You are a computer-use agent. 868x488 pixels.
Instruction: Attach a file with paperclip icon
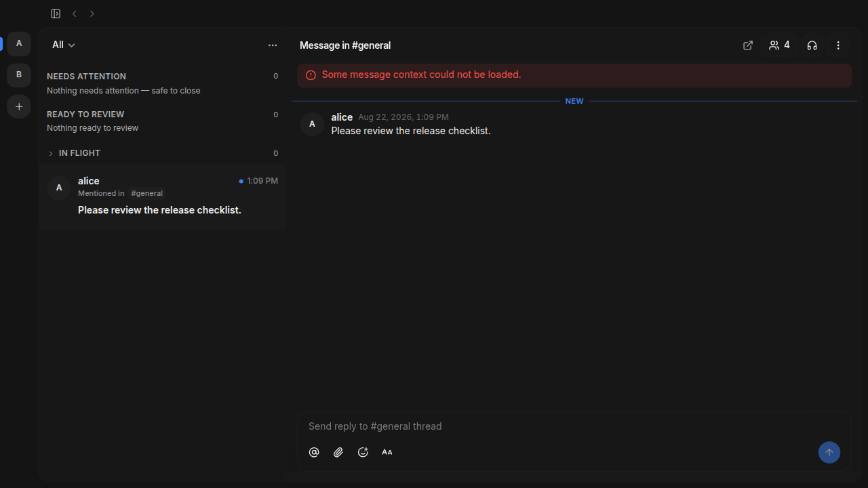click(x=338, y=452)
